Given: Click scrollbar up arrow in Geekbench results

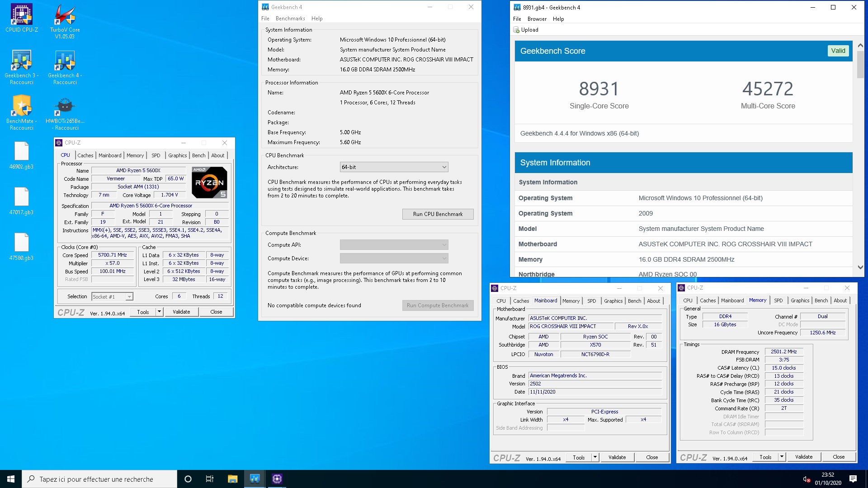Looking at the screenshot, I should [x=860, y=46].
